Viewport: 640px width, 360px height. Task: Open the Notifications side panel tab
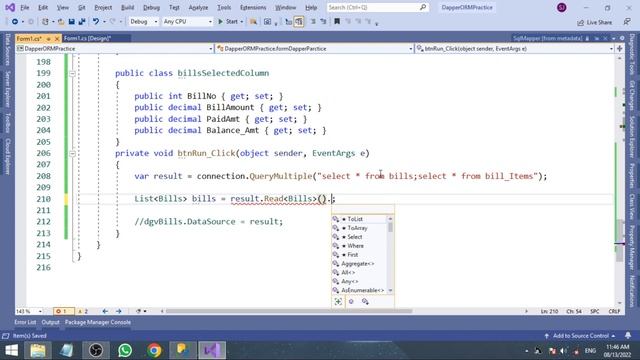tap(632, 291)
